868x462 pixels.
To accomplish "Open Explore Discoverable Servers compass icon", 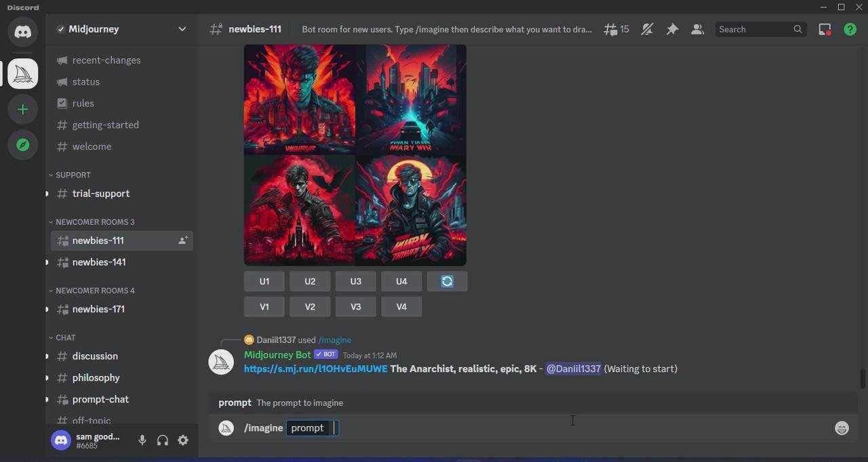I will [22, 145].
